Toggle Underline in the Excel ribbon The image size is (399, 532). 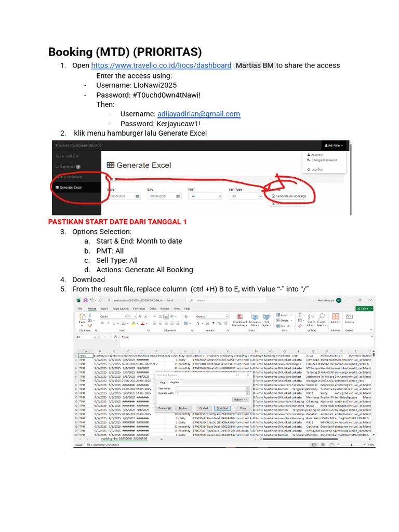click(114, 323)
